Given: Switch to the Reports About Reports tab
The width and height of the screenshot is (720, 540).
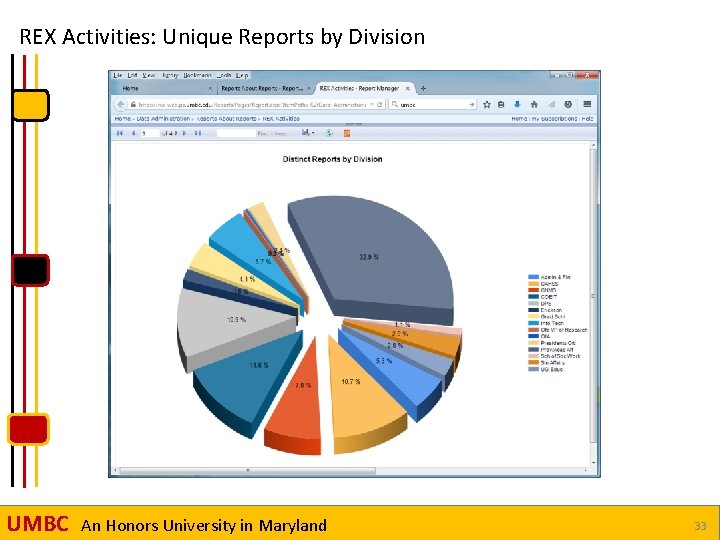Looking at the screenshot, I should point(265,88).
